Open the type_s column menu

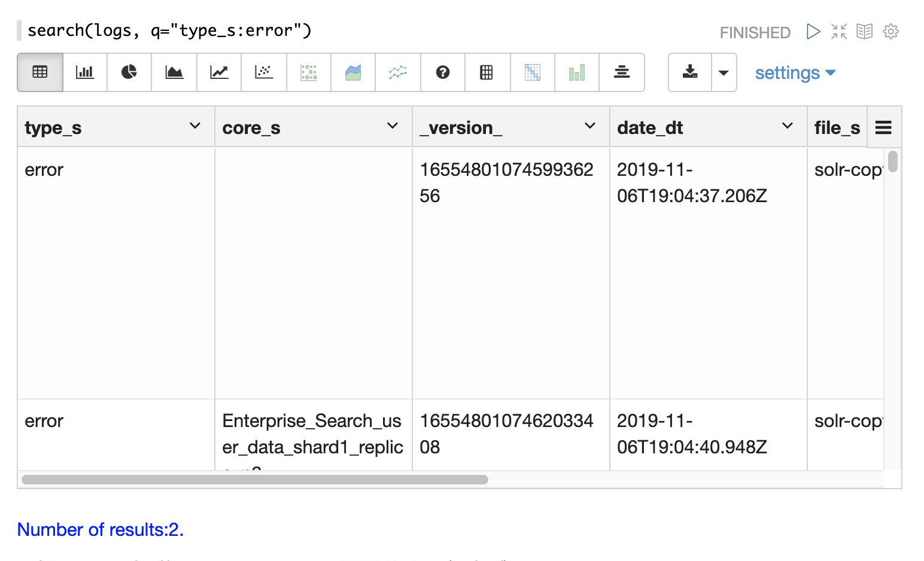click(194, 126)
